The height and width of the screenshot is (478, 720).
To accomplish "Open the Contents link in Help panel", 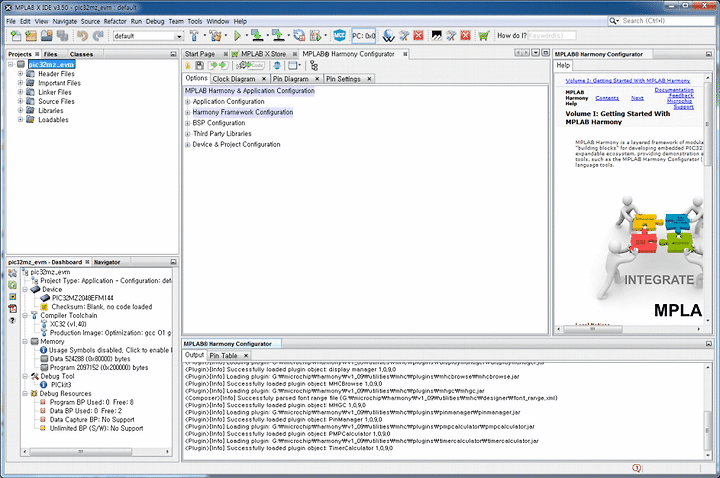I will (x=607, y=98).
